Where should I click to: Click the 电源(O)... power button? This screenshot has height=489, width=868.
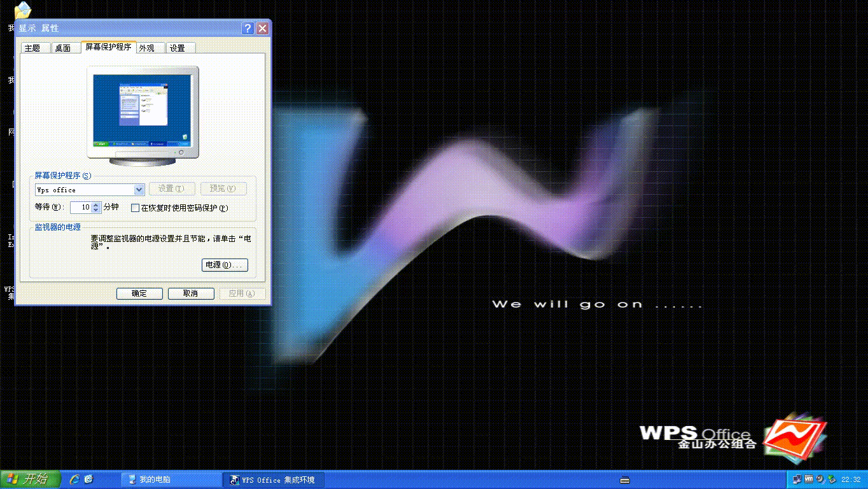click(225, 265)
